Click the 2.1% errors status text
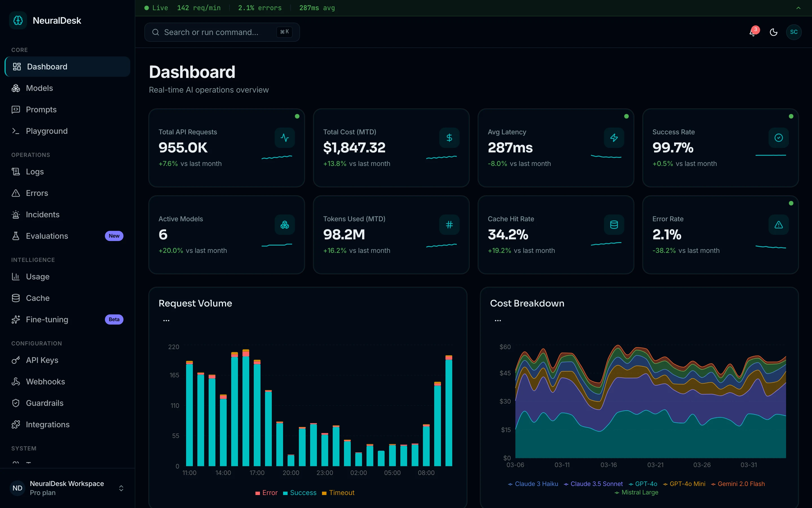 point(260,8)
